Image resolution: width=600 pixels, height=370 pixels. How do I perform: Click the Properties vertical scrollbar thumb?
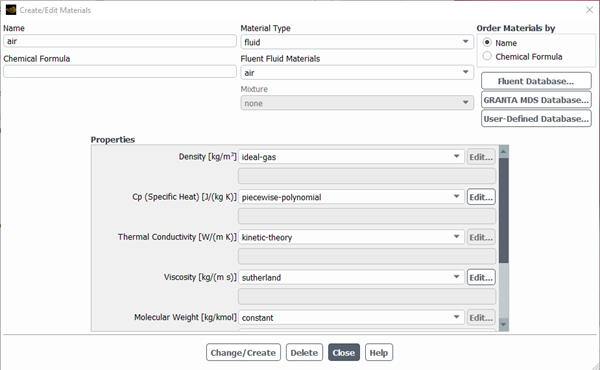[504, 210]
